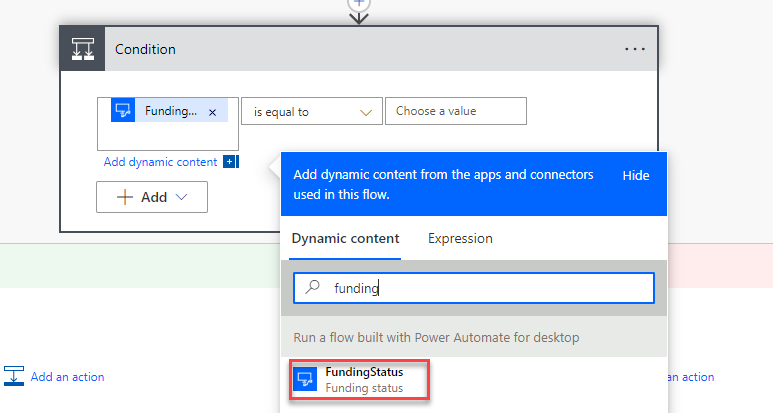Click 'Add an action' on the left branch

click(67, 377)
